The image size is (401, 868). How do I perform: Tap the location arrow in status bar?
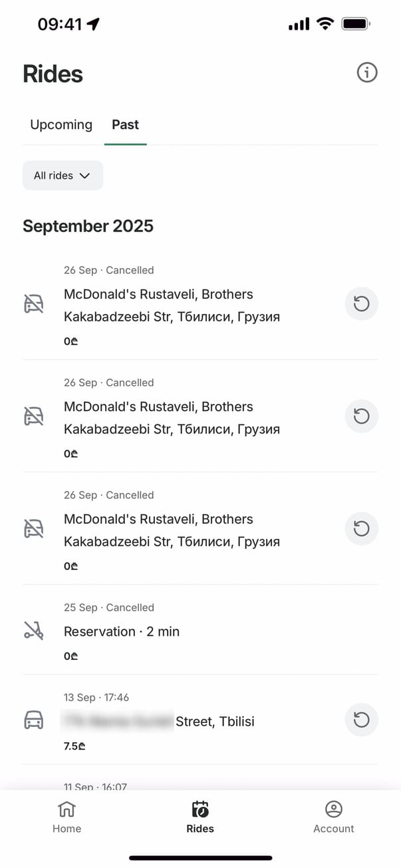click(93, 25)
